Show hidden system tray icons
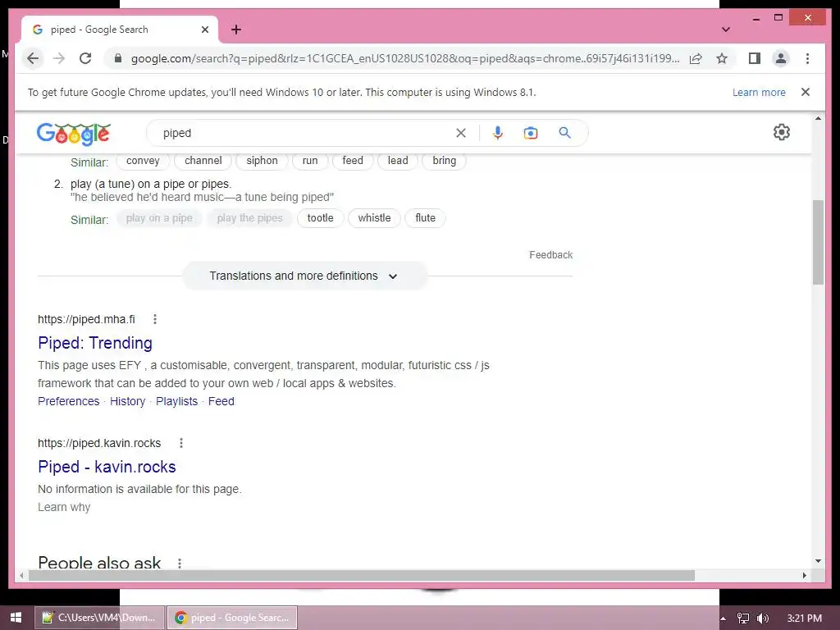This screenshot has height=630, width=840. pyautogui.click(x=723, y=619)
